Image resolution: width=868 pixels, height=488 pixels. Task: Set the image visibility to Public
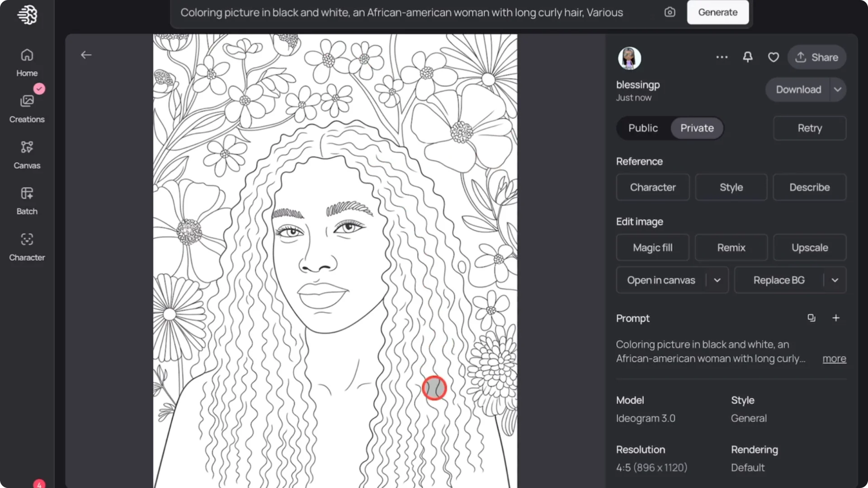(642, 128)
